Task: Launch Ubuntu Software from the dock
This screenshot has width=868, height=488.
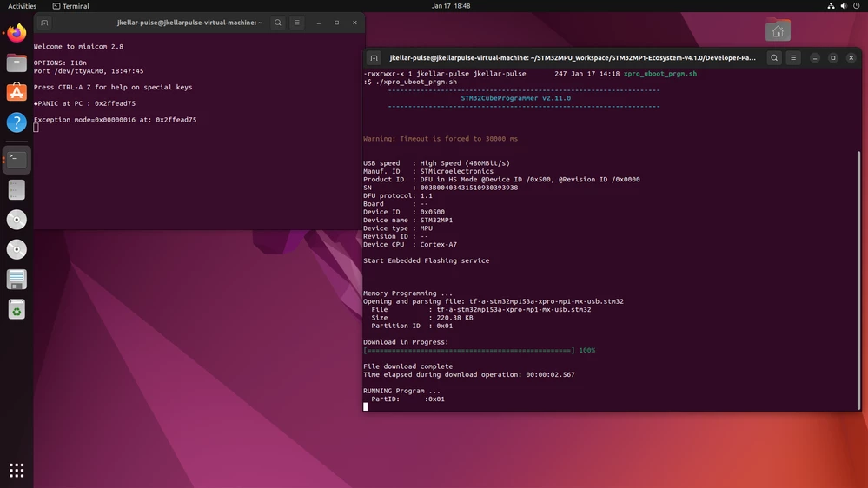Action: tap(17, 92)
